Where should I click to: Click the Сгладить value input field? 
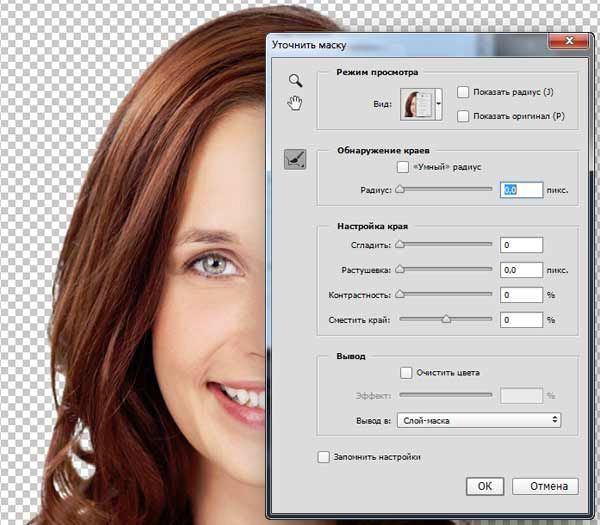coord(522,245)
